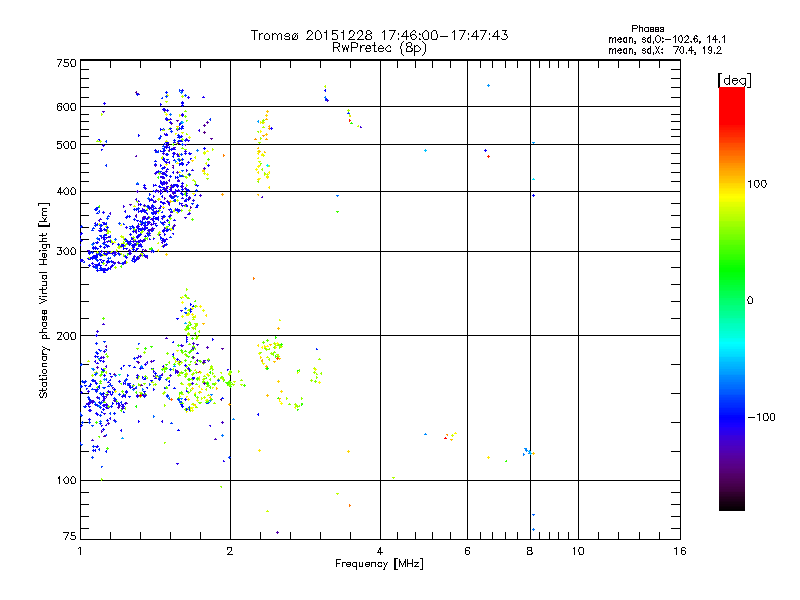Click the '100' y-axis tick label

pyautogui.click(x=66, y=481)
